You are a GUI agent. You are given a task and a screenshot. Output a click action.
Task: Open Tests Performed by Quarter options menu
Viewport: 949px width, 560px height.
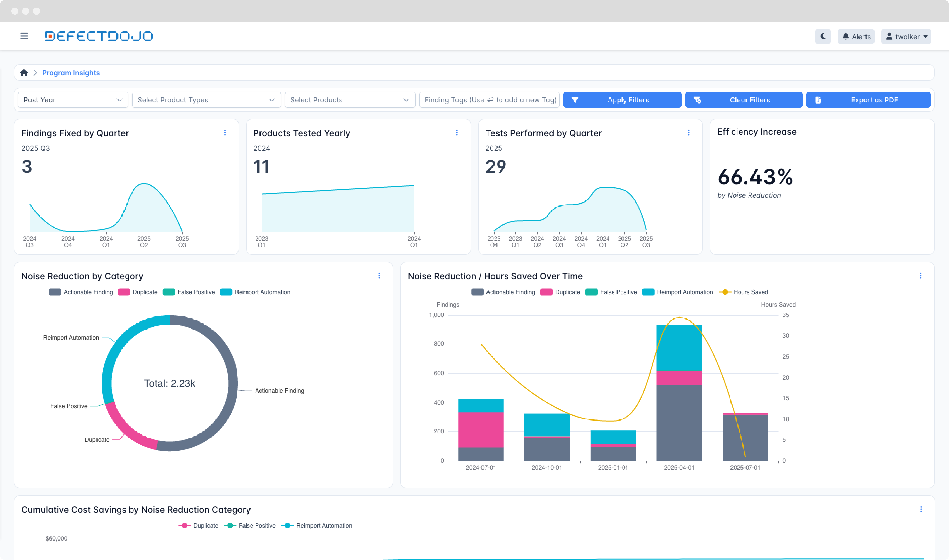(x=688, y=133)
